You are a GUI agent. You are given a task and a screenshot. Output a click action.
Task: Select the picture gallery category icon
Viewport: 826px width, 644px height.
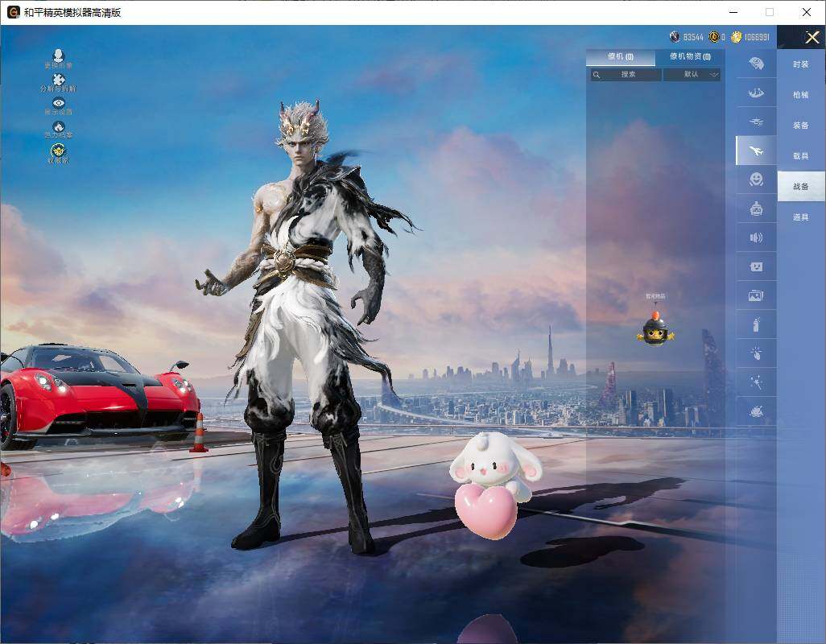[x=757, y=295]
